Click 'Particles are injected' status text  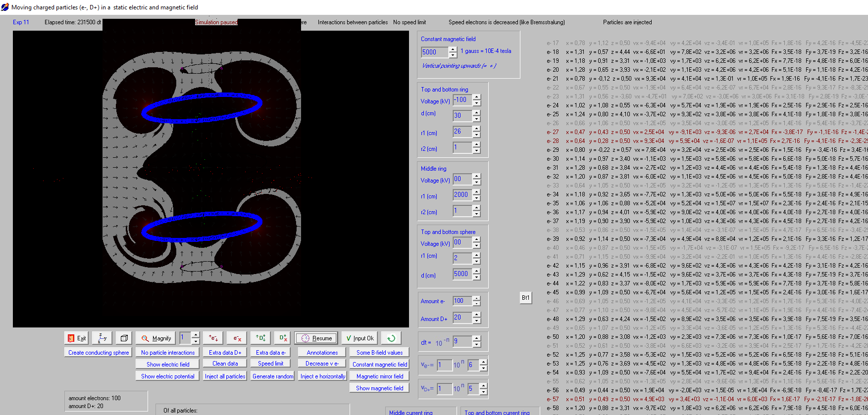pos(627,22)
